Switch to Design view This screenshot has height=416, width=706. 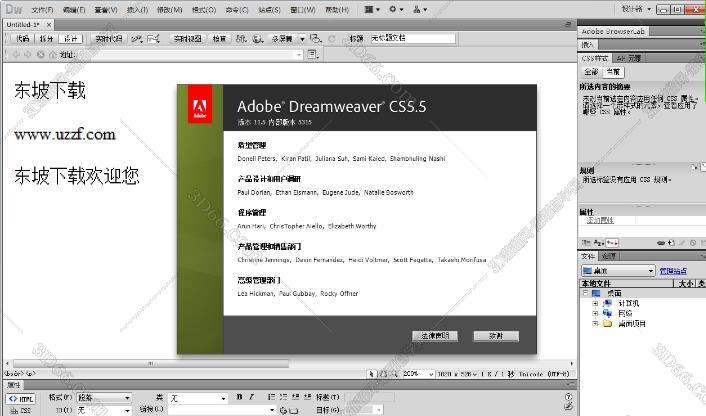(71, 39)
